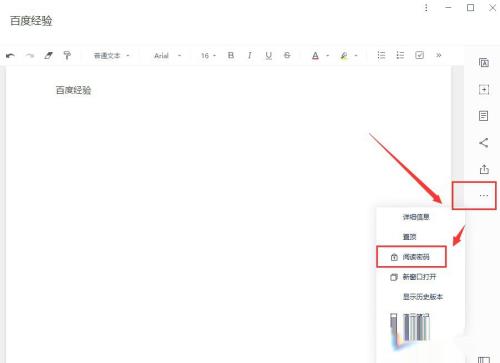500x363 pixels.
Task: Click the share icon in sidebar
Action: coord(484,143)
